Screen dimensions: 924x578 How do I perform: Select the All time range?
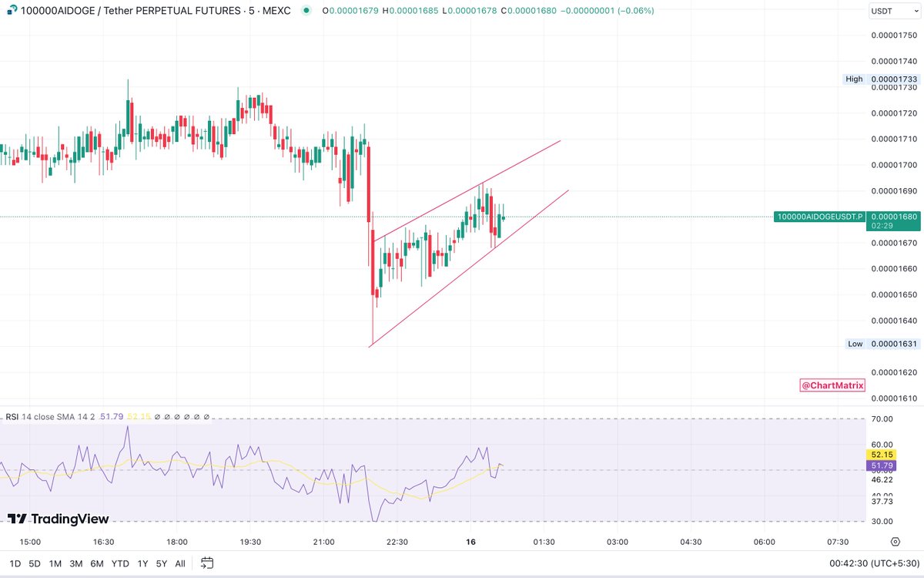click(179, 563)
